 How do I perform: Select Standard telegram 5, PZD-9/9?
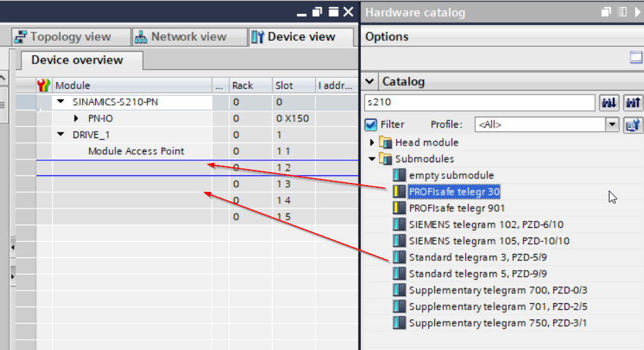[478, 274]
